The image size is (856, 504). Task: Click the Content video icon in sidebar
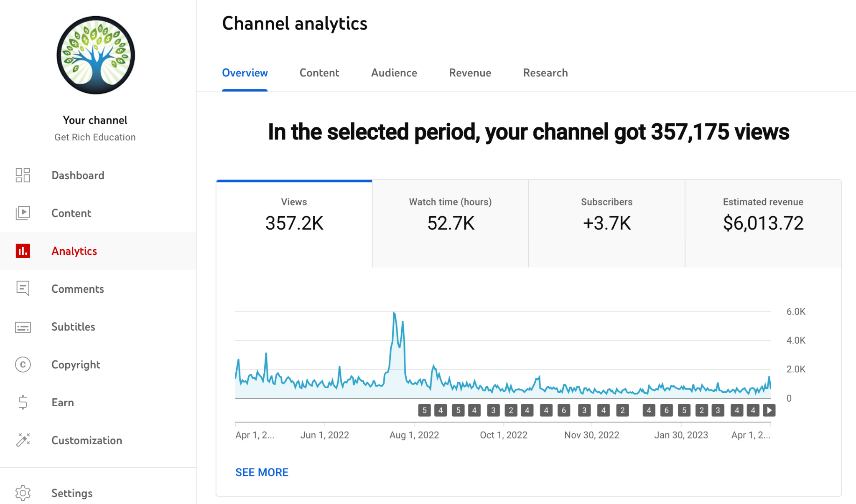tap(23, 213)
